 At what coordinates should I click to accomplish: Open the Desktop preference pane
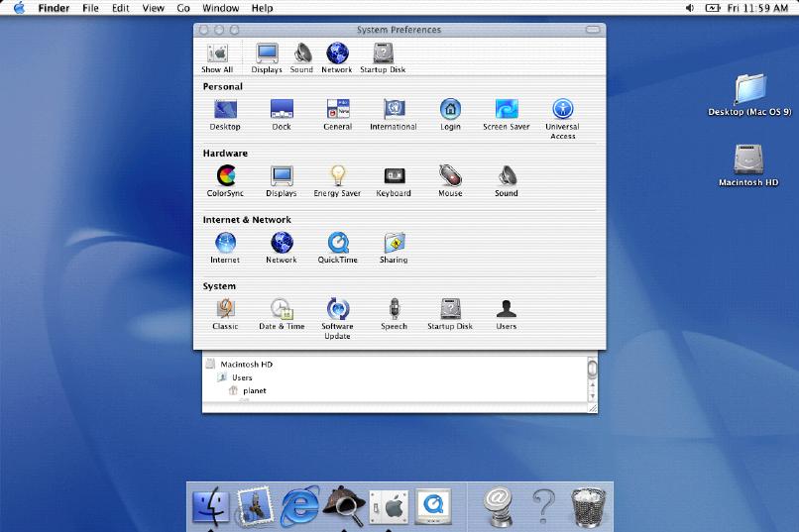point(225,115)
